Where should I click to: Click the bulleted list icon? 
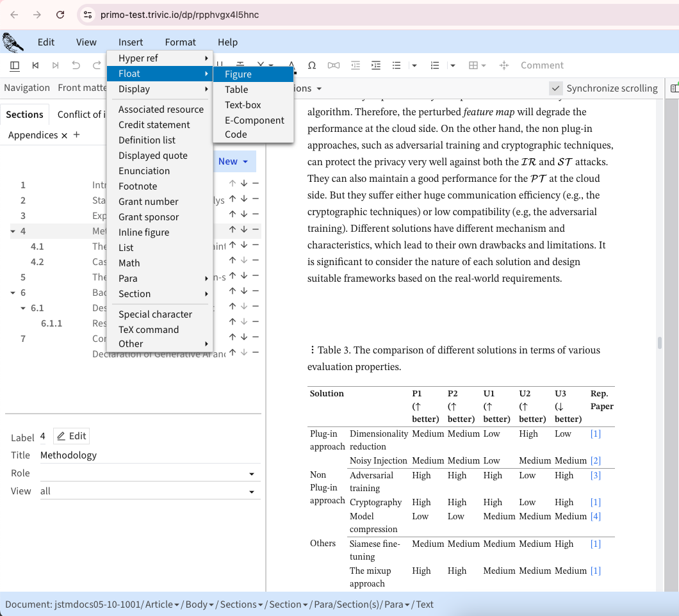397,65
